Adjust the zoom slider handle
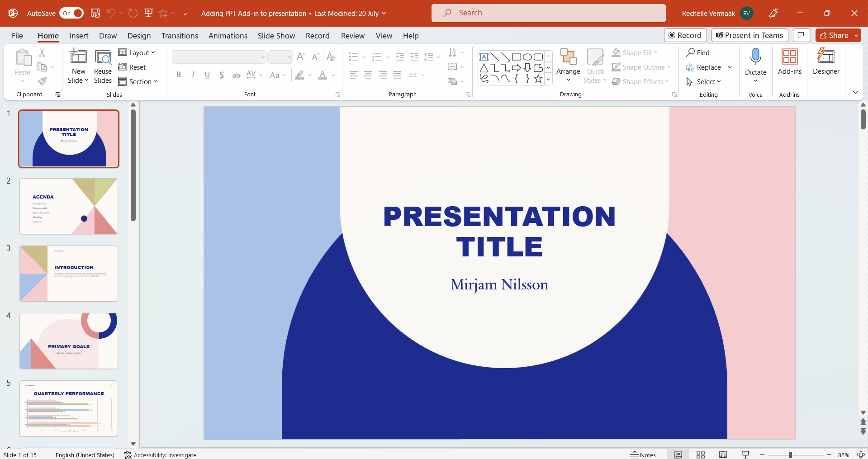The height and width of the screenshot is (459, 868). click(x=791, y=455)
